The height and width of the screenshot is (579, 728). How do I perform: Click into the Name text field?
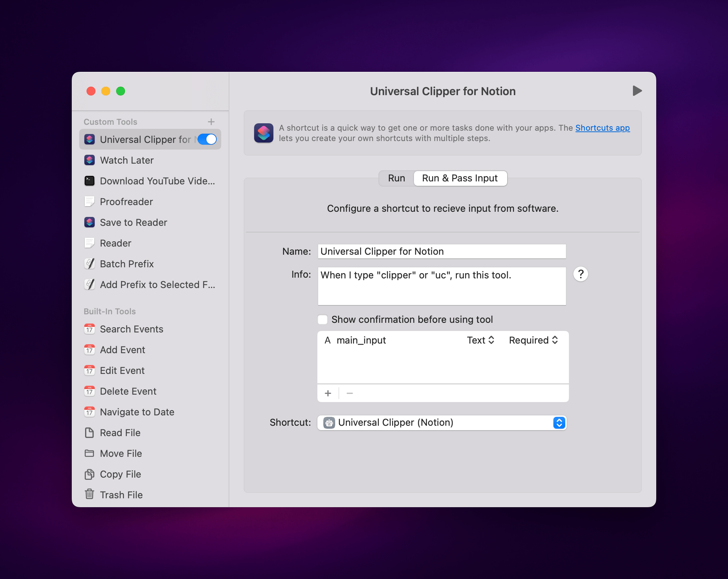click(x=442, y=251)
